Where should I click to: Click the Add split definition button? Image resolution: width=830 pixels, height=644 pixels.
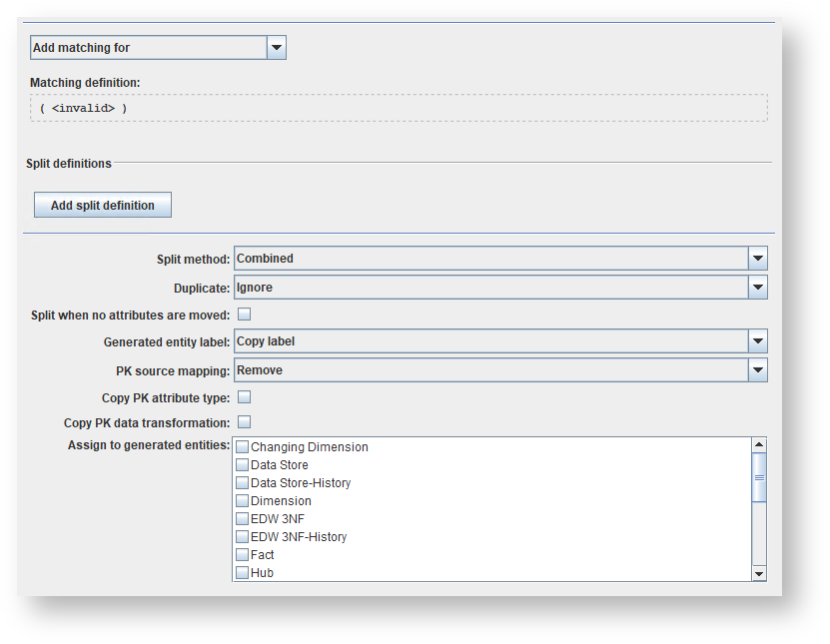pos(103,206)
